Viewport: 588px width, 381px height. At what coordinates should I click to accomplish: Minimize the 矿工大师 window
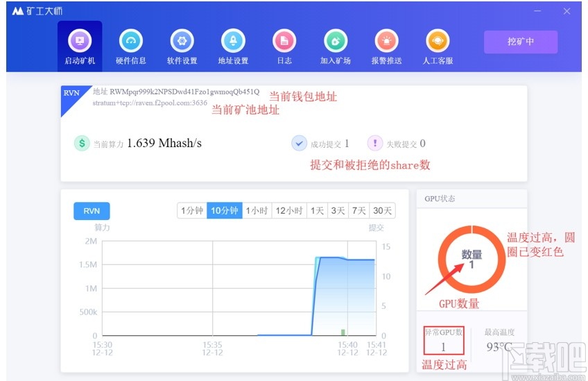[537, 11]
